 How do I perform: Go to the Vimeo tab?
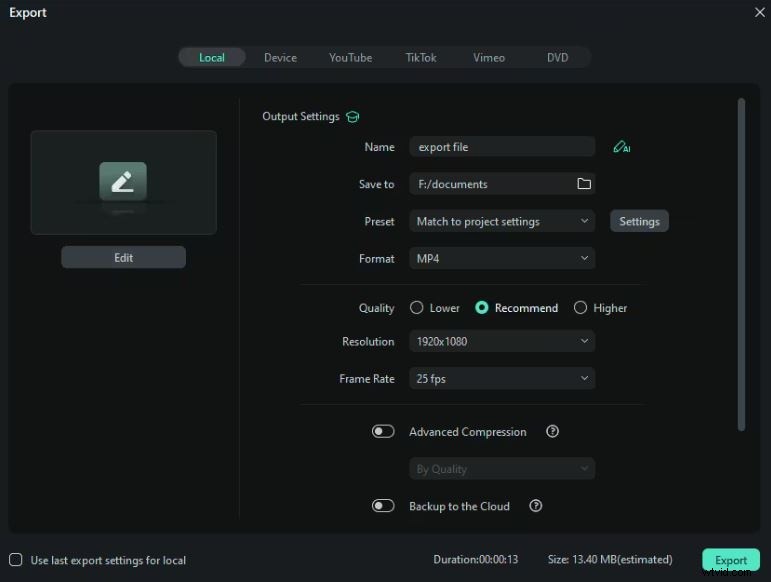tap(489, 58)
